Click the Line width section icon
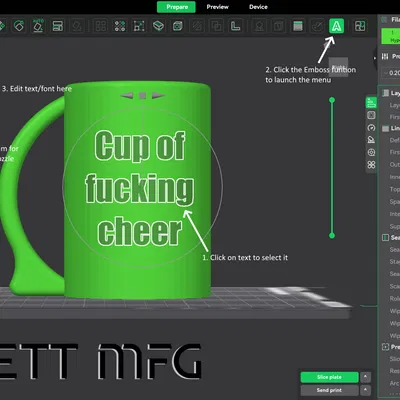This screenshot has height=400, width=400. pyautogui.click(x=386, y=128)
